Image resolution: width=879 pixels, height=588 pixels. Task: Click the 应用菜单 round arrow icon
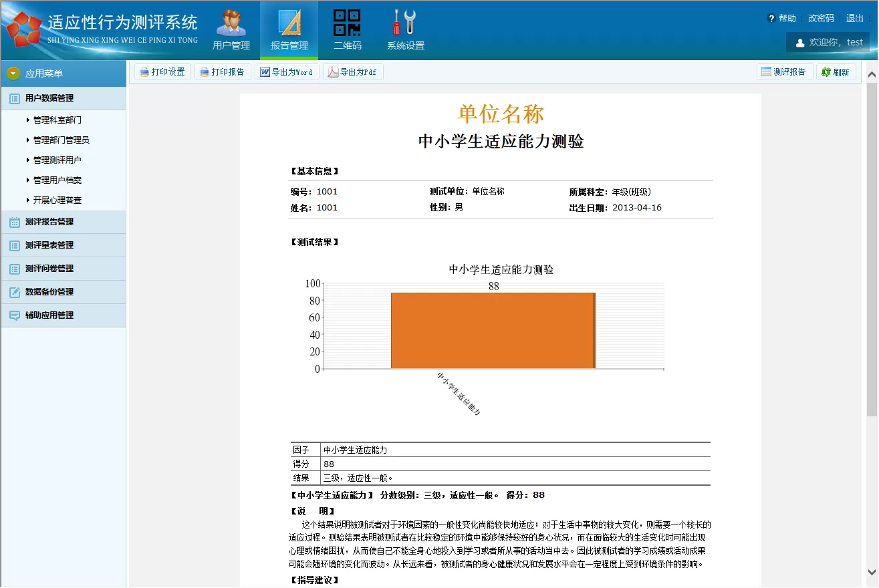click(x=13, y=73)
